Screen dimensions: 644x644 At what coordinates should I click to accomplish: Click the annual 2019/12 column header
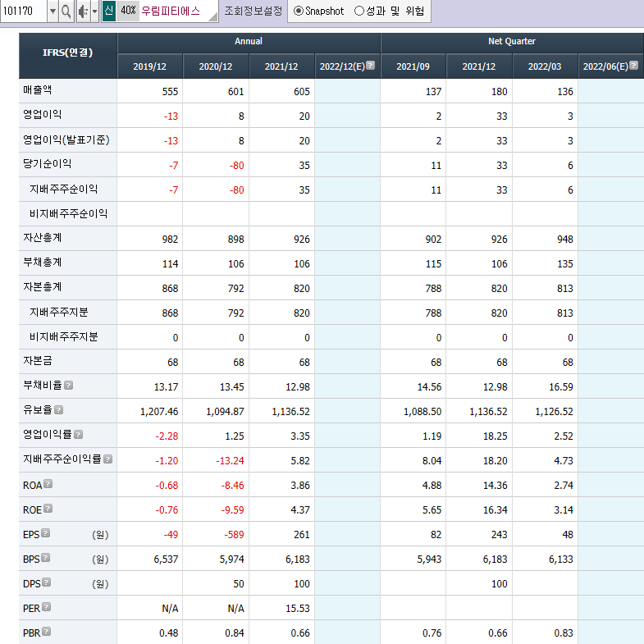coord(150,66)
